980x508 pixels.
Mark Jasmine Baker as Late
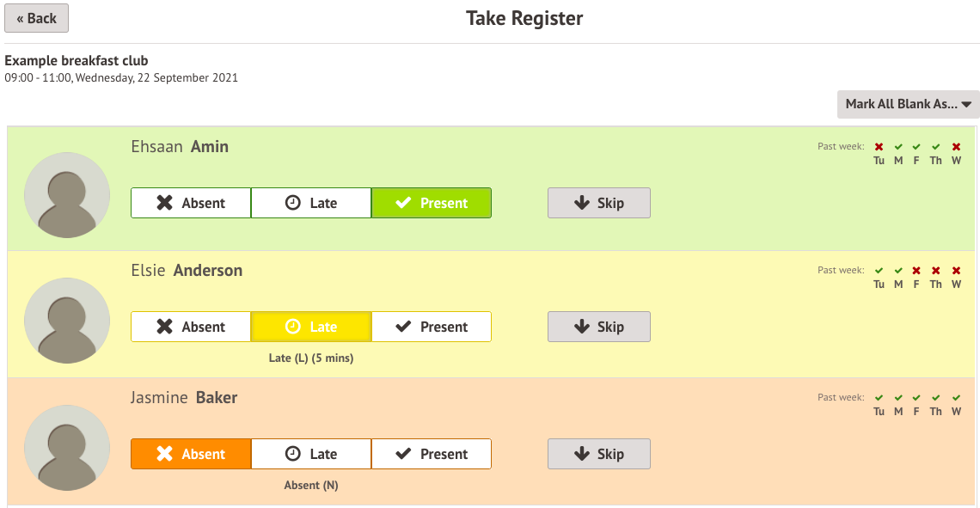click(311, 454)
